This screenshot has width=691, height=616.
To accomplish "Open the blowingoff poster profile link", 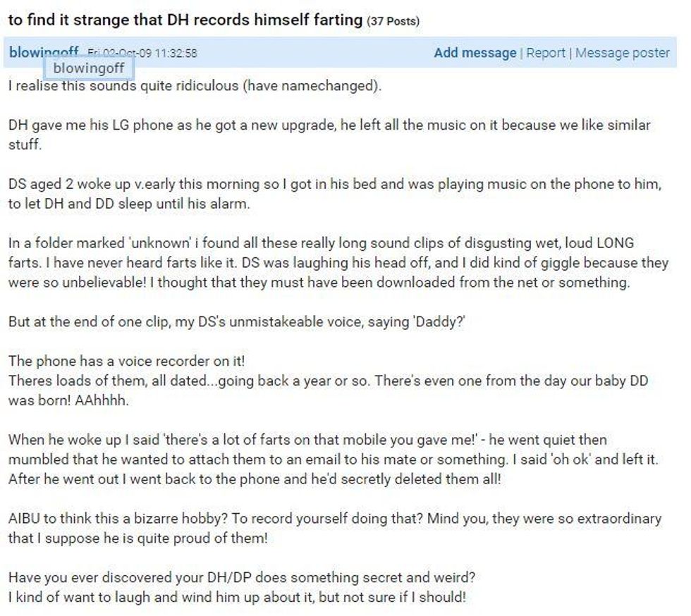I will pyautogui.click(x=44, y=52).
